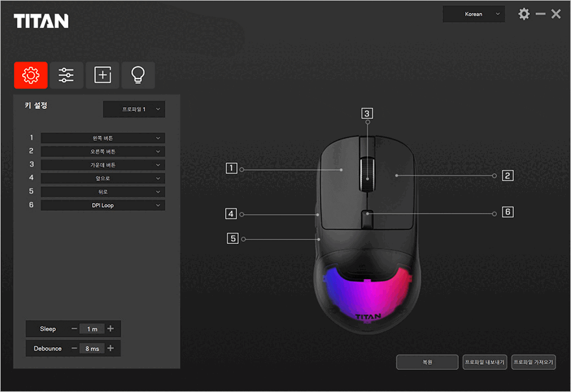Open the Korean language dropdown
The width and height of the screenshot is (571, 392).
[x=474, y=14]
